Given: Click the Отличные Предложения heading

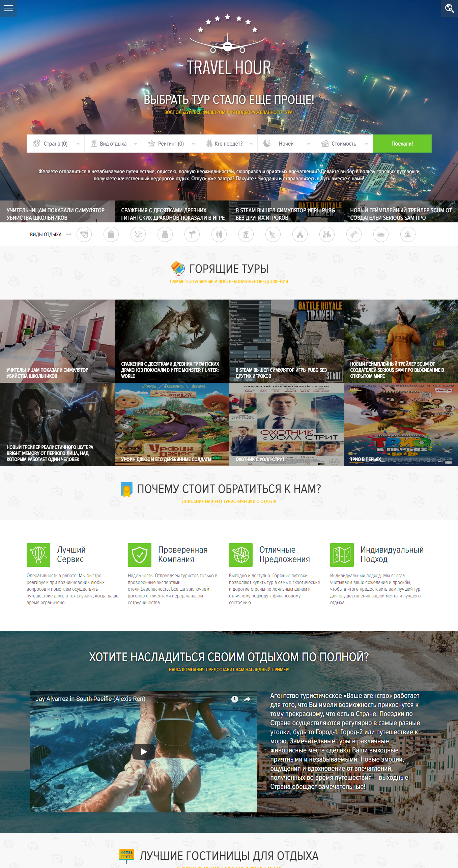Looking at the screenshot, I should click(x=285, y=554).
